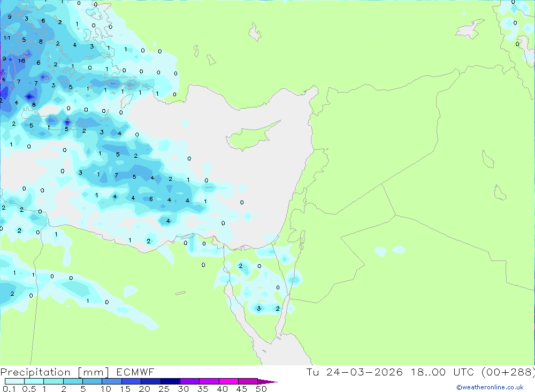Click the '16' precipitation value on the map
The width and height of the screenshot is (535, 392).
[21, 61]
